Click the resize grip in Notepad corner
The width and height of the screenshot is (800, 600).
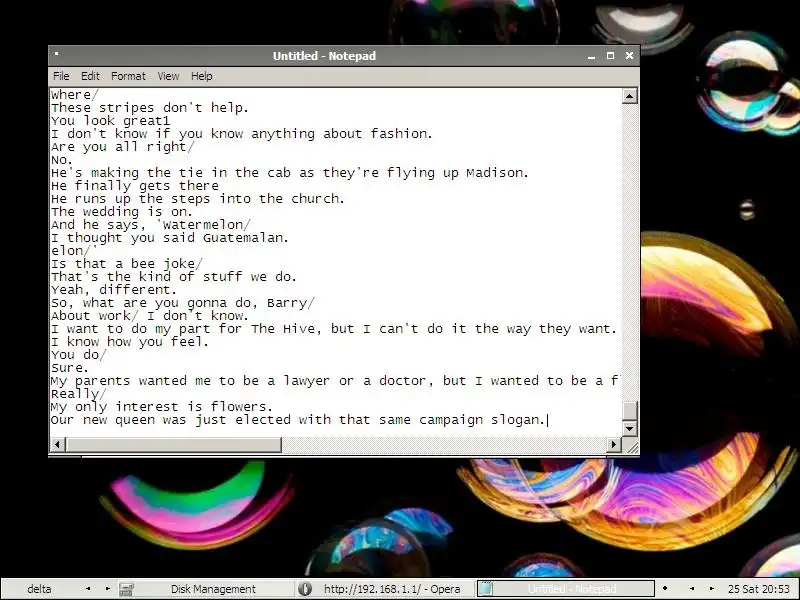tap(631, 446)
